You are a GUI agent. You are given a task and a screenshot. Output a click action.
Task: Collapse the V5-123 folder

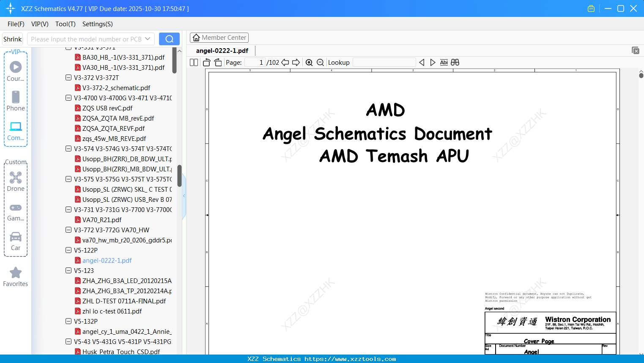tap(69, 270)
